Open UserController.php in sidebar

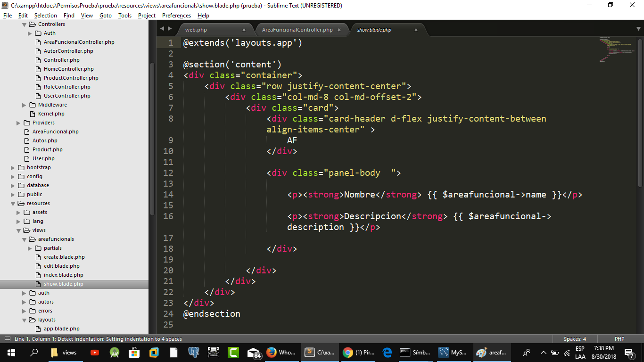(x=67, y=96)
